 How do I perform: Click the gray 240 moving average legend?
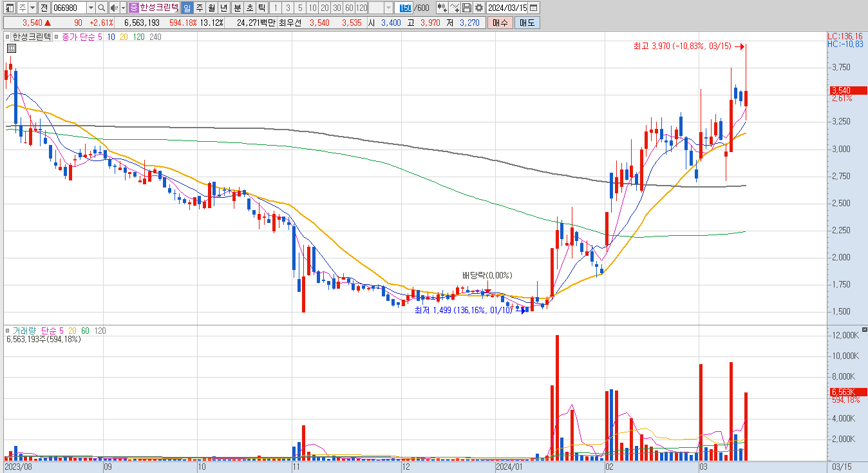tap(155, 37)
